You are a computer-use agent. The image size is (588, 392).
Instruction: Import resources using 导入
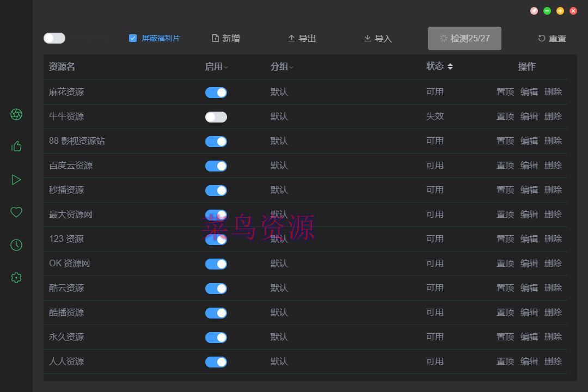point(377,38)
